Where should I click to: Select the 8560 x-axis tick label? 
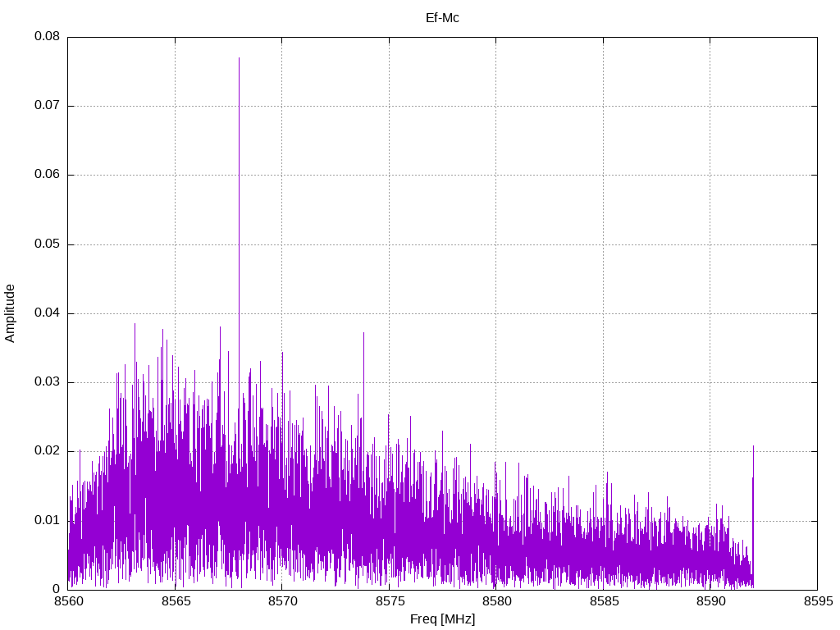68,603
